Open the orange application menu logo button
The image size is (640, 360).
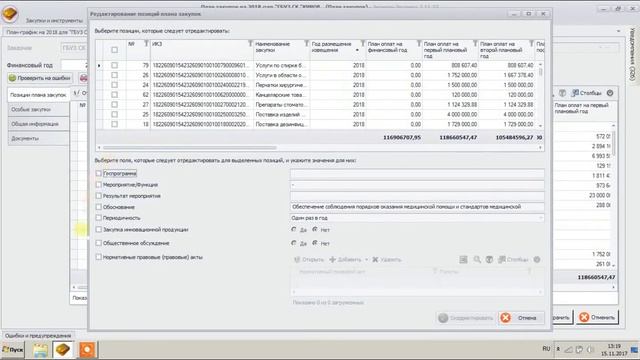tap(10, 14)
